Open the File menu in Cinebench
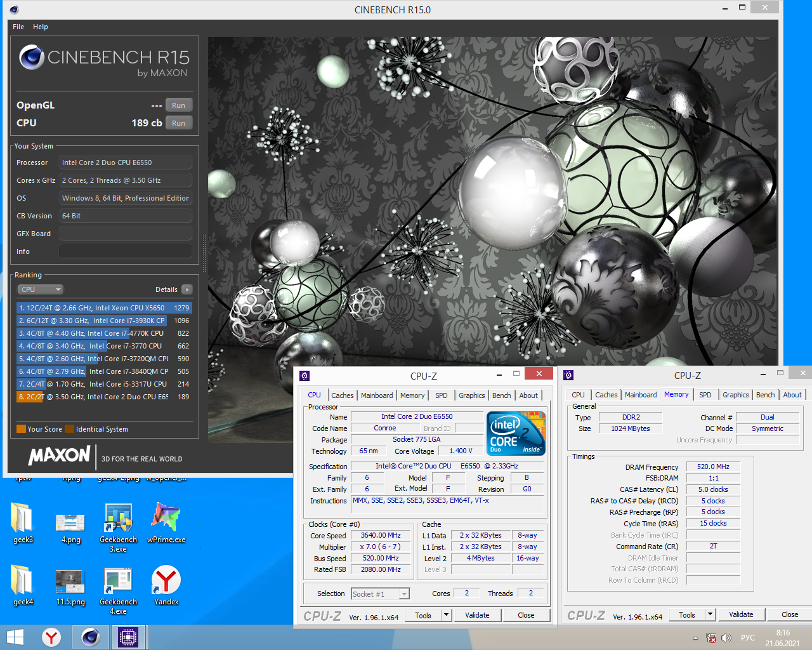The image size is (812, 650). coord(18,27)
